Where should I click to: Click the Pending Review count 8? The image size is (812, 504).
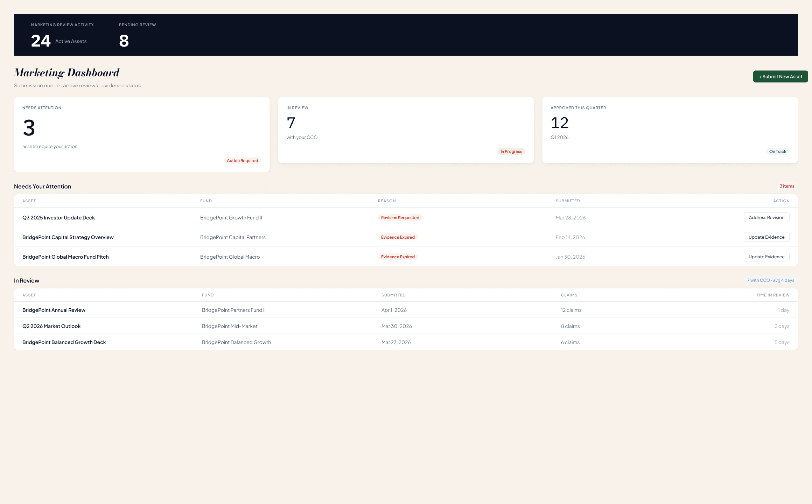coord(123,41)
